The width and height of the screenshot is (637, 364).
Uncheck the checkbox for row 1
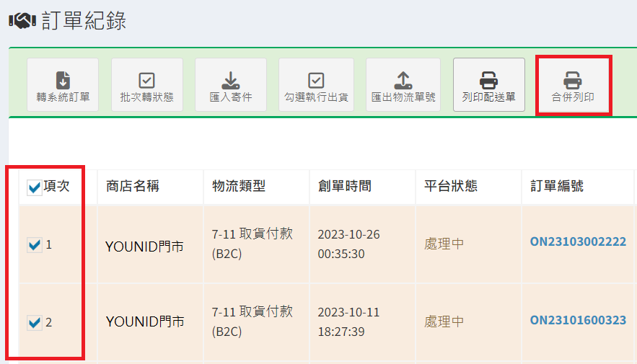tap(34, 246)
